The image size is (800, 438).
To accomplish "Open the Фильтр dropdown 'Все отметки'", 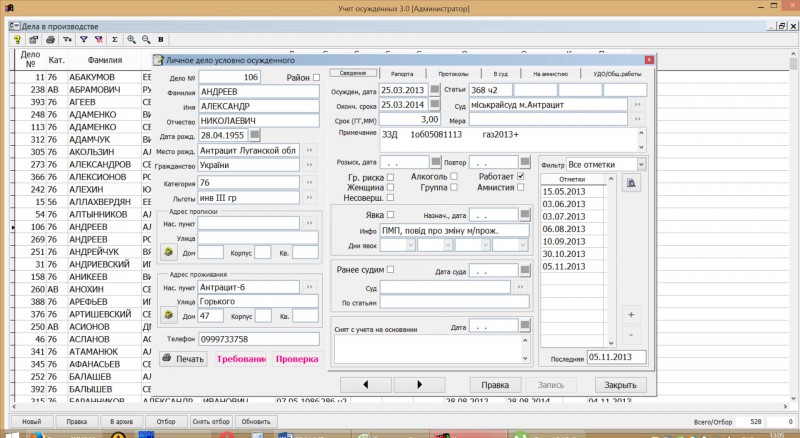I will coord(640,164).
